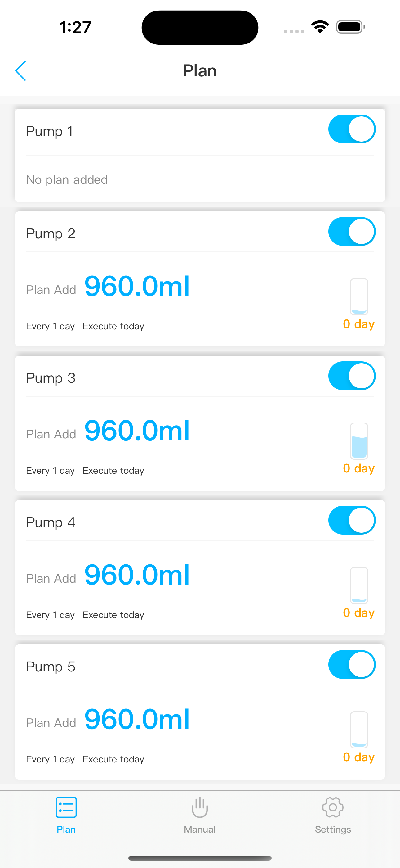
Task: Tap the Plan list icon in bottom bar
Action: click(x=66, y=807)
